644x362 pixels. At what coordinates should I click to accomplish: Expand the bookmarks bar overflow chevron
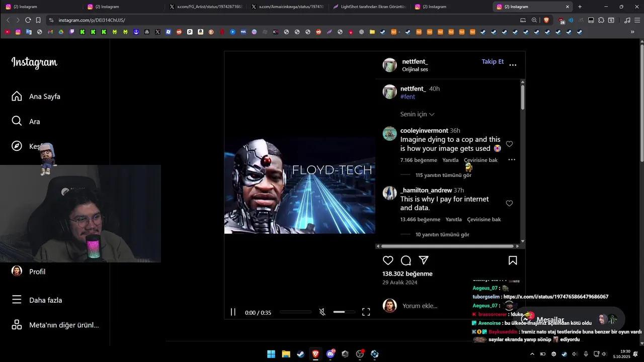click(632, 32)
